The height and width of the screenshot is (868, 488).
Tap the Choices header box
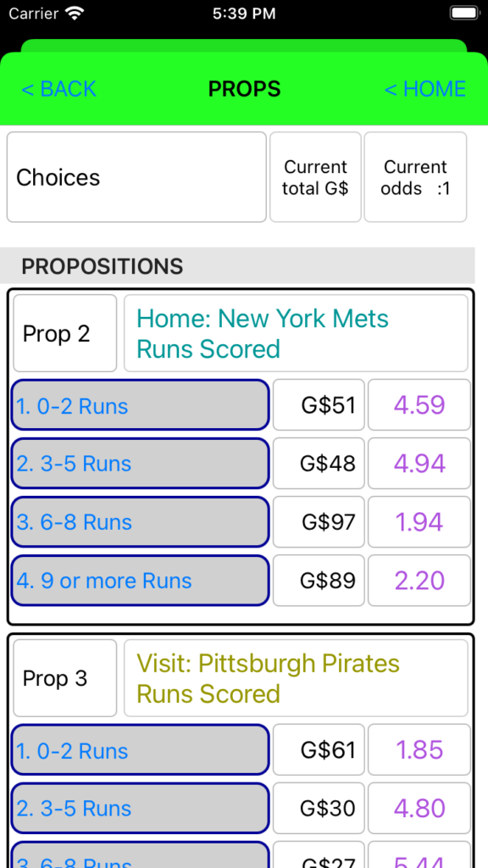pyautogui.click(x=136, y=177)
